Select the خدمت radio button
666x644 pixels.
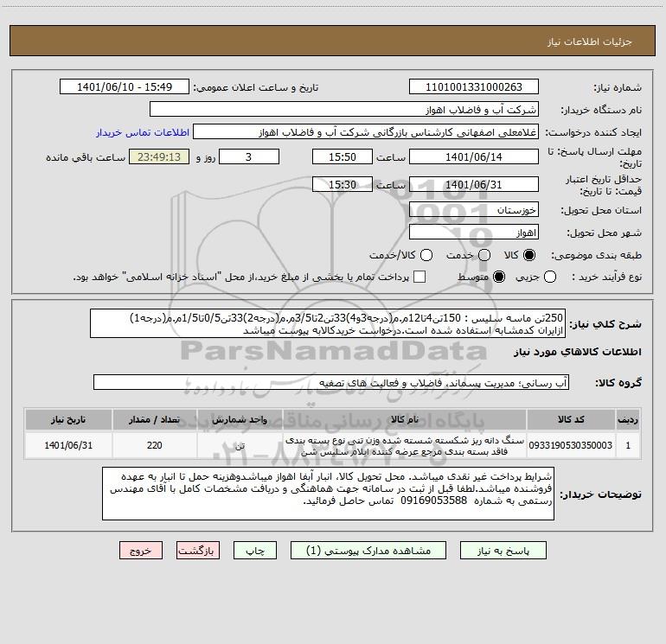click(x=484, y=255)
